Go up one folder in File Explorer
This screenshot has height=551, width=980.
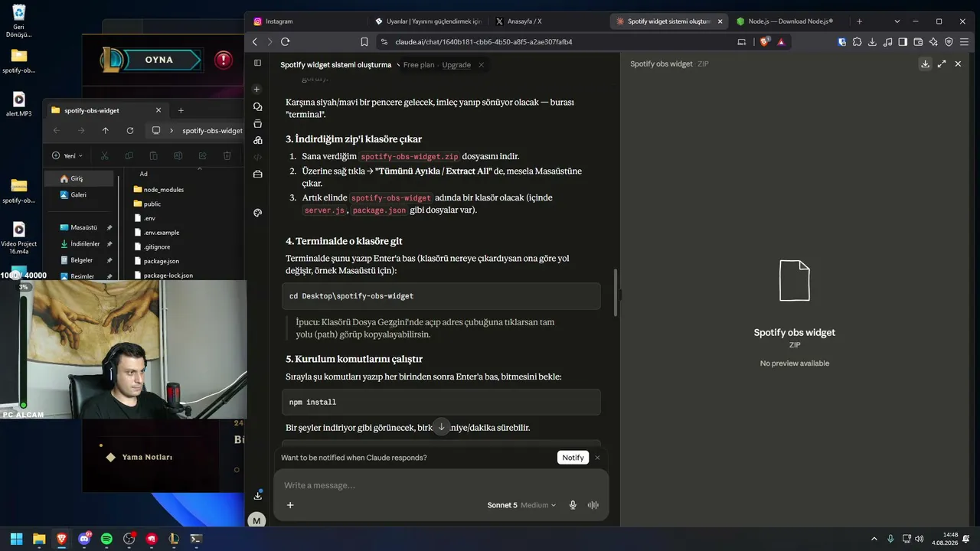(x=106, y=131)
